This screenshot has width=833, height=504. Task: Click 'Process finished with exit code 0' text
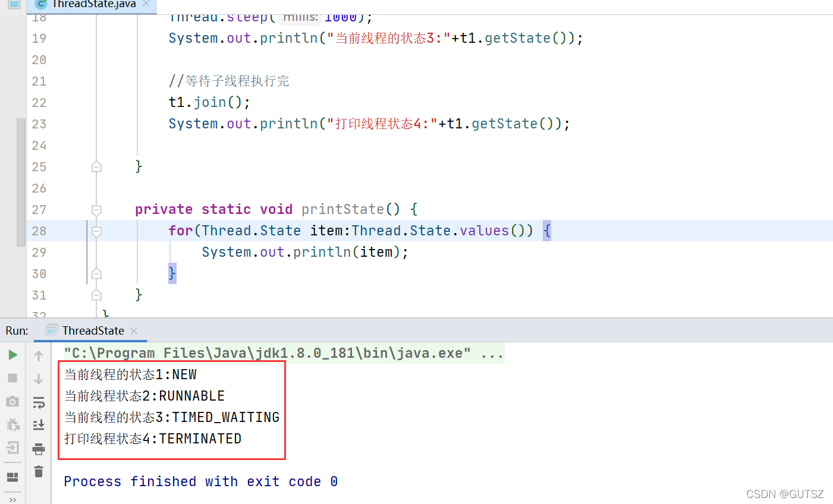(201, 481)
